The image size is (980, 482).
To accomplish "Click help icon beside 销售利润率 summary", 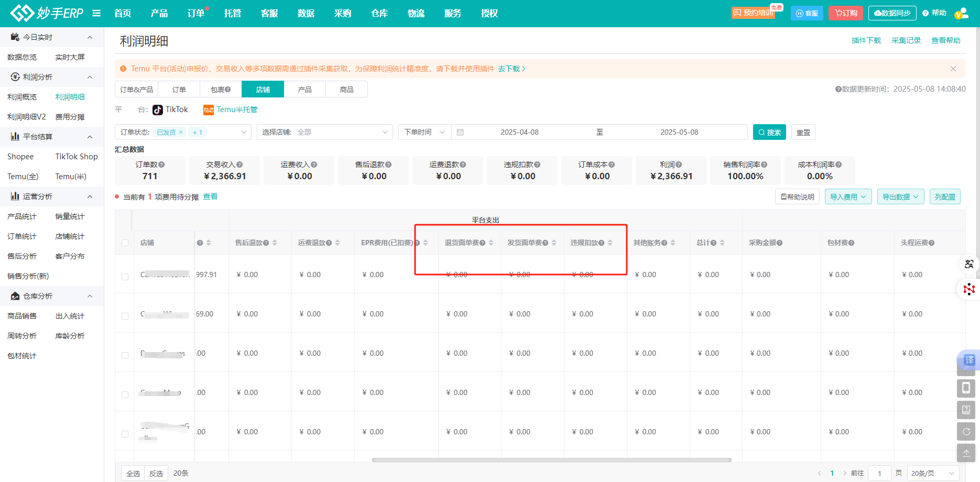I will [x=764, y=165].
